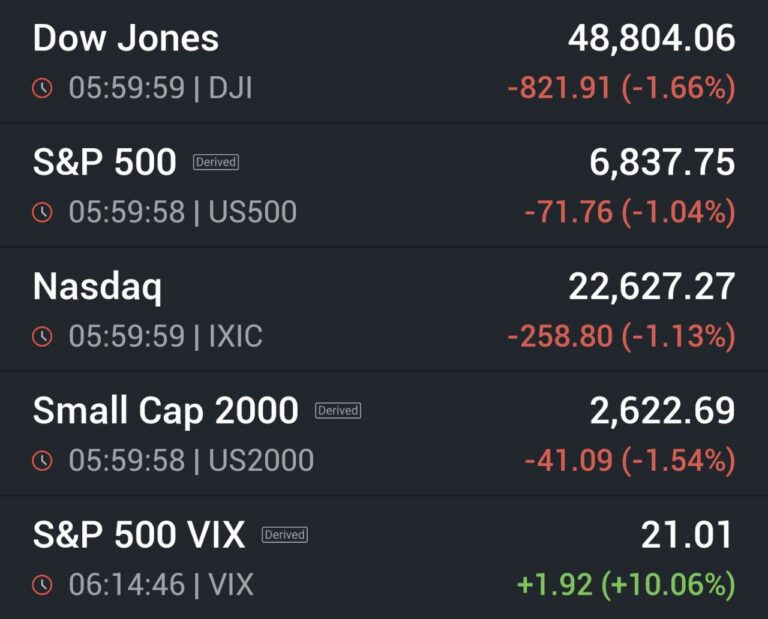Image resolution: width=768 pixels, height=619 pixels.
Task: Click the clock icon under Nasdaq
Action: (42, 336)
